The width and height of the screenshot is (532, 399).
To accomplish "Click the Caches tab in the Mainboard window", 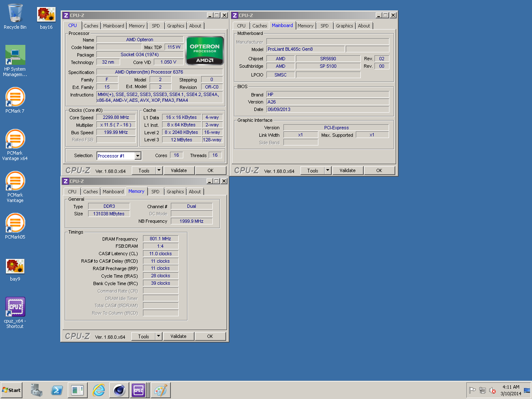I will [x=260, y=26].
